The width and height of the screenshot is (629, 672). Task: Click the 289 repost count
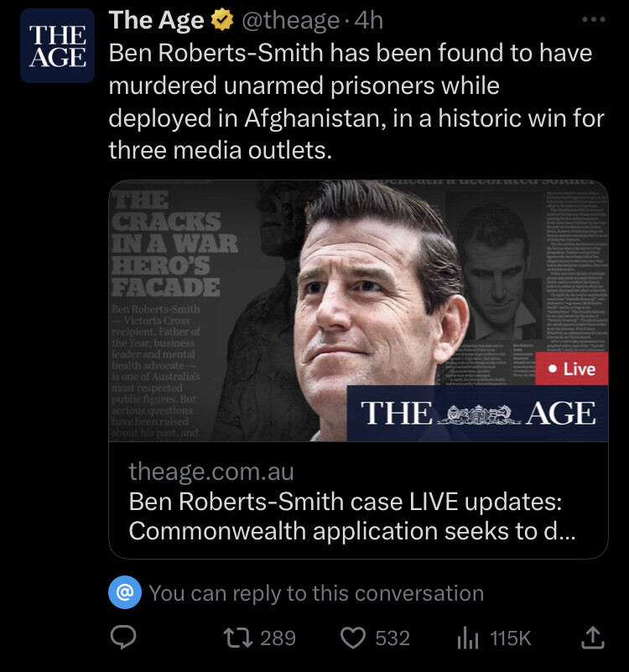point(278,638)
